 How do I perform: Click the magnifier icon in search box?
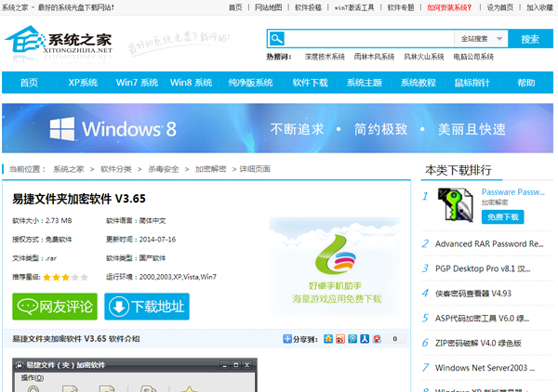pos(276,38)
